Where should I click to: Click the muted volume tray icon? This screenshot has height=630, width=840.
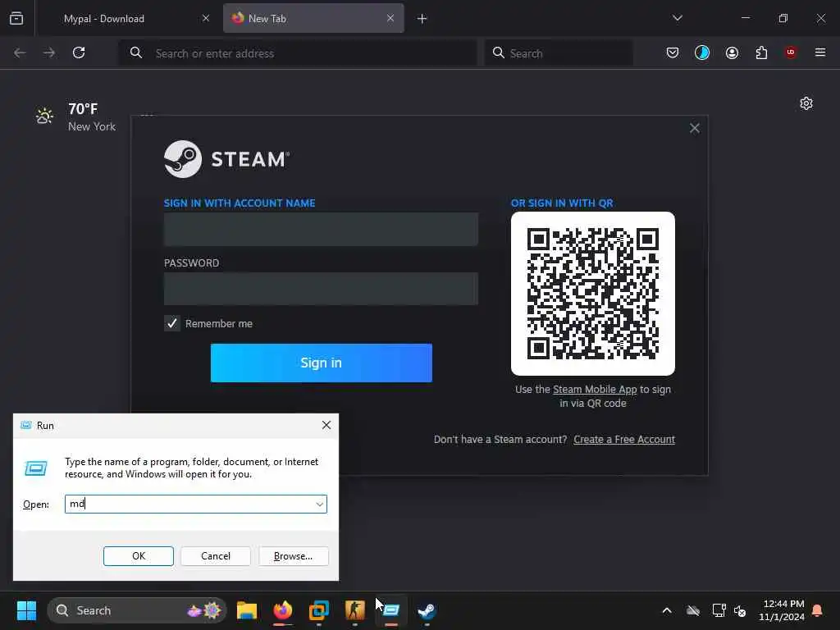(740, 610)
